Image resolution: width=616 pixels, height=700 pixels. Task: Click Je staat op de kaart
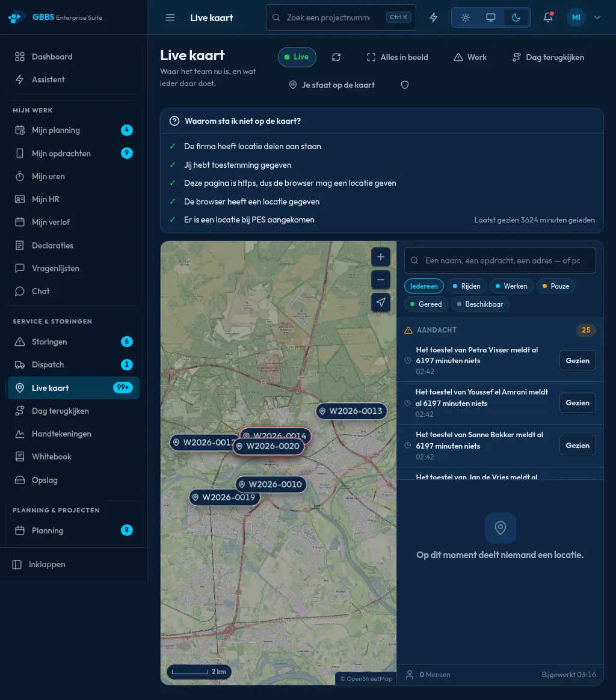pos(331,85)
